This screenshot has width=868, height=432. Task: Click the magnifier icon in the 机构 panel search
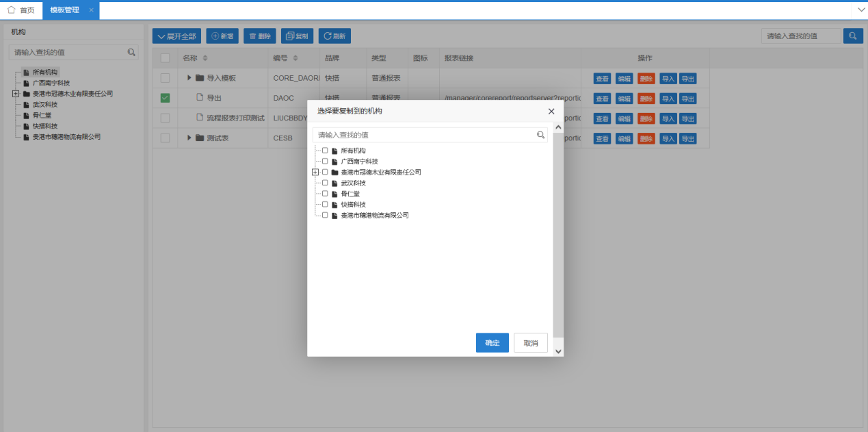click(131, 52)
